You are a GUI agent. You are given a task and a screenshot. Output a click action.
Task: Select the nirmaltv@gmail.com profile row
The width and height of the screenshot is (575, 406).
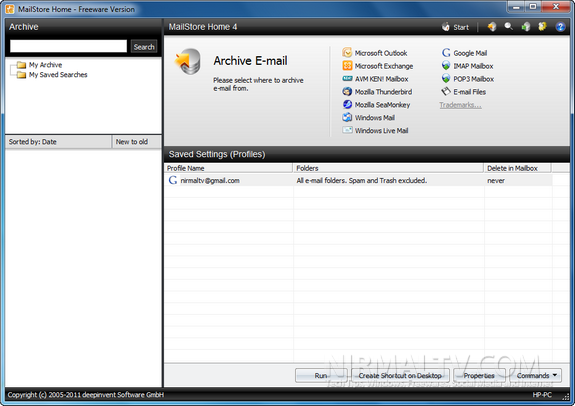point(358,180)
